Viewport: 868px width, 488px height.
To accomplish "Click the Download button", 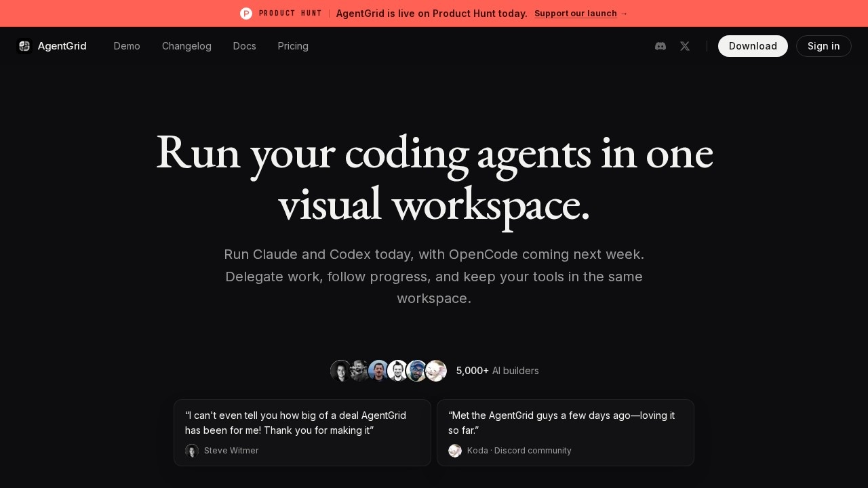I will coord(753,46).
